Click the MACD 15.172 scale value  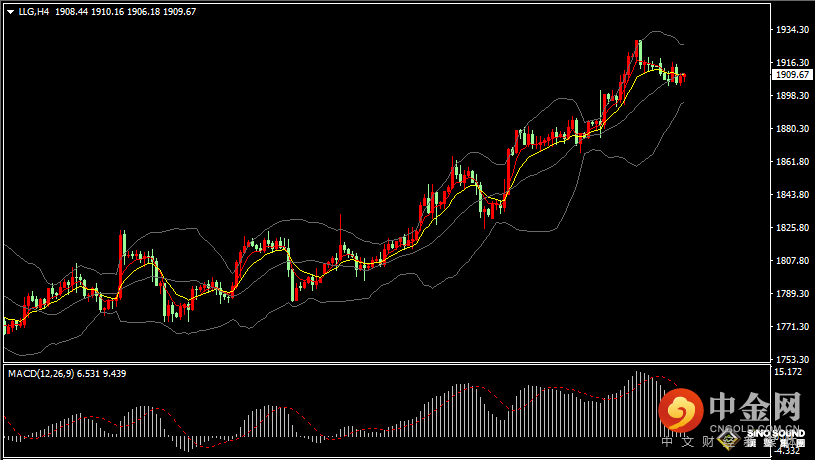click(789, 372)
